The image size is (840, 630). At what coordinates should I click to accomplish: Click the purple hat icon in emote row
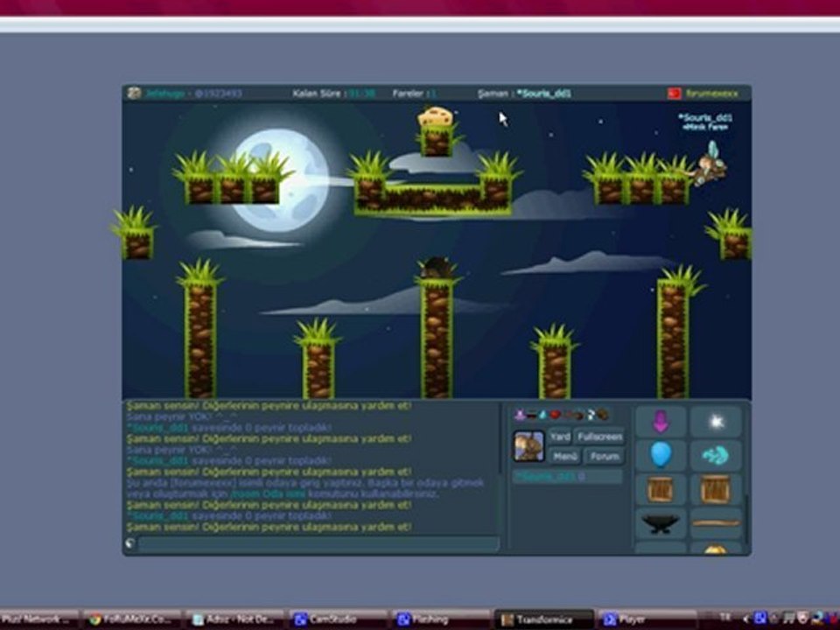(x=520, y=414)
